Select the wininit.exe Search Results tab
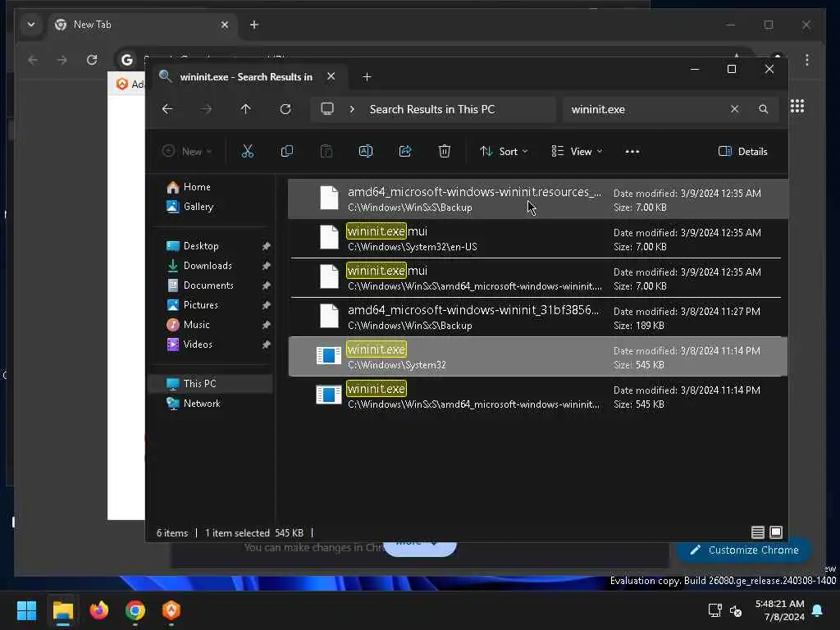The width and height of the screenshot is (840, 630). tap(246, 76)
